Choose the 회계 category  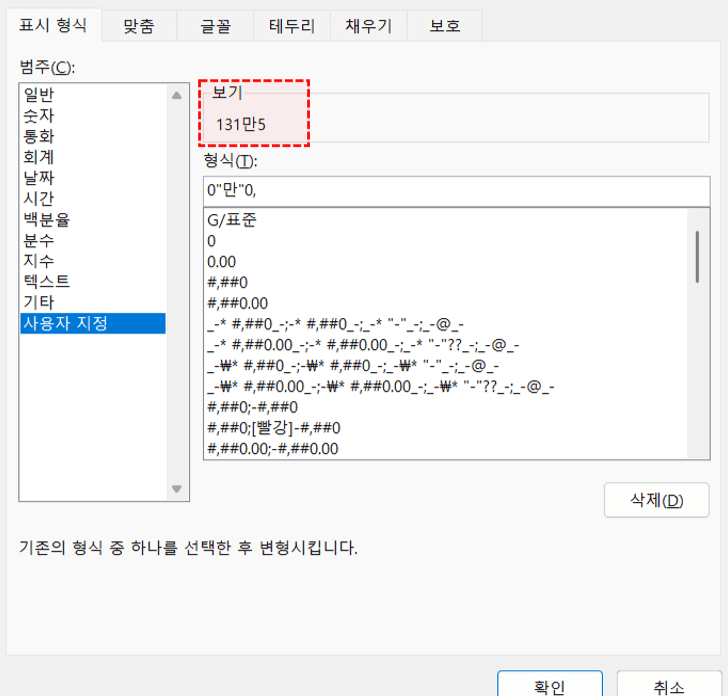pyautogui.click(x=93, y=157)
